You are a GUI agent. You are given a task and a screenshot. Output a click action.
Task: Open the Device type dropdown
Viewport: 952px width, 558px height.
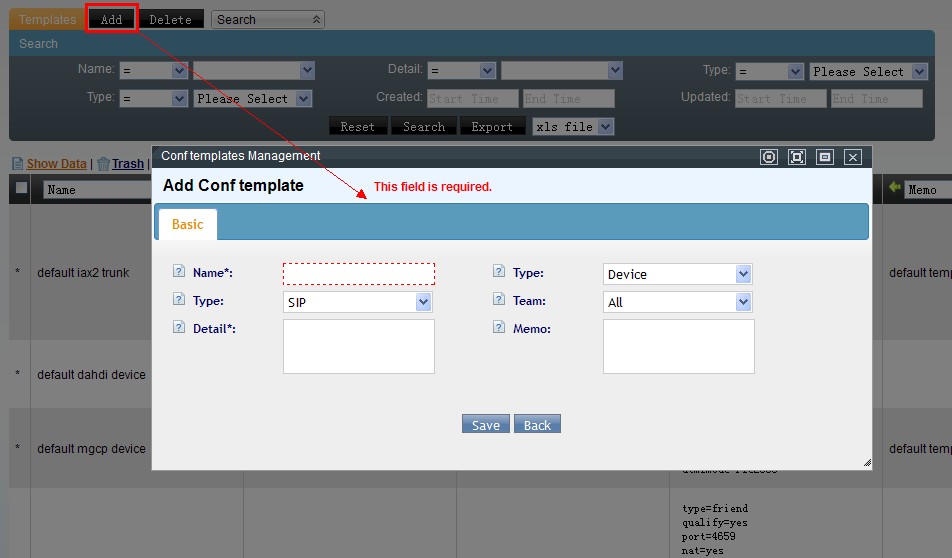677,274
